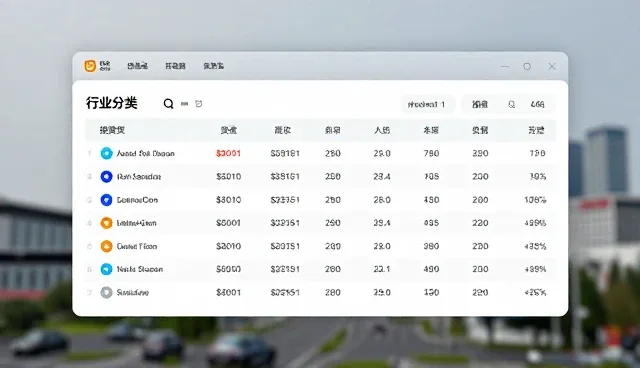Minimize the application window
The height and width of the screenshot is (368, 640).
[505, 66]
